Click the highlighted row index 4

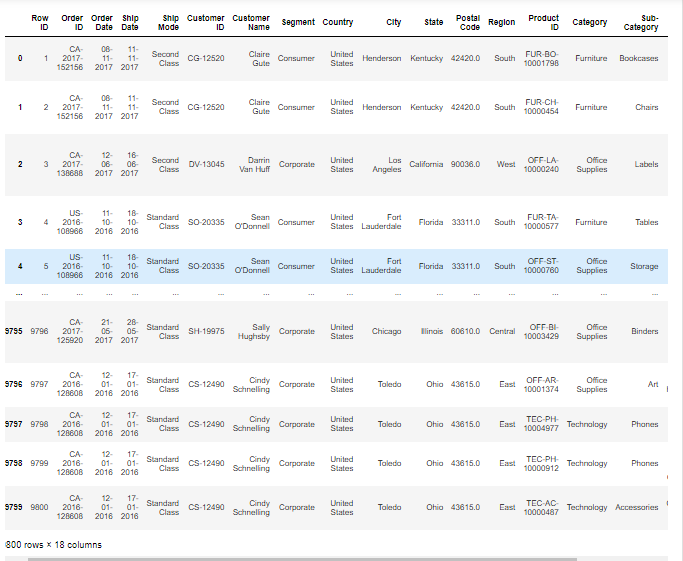tap(20, 266)
